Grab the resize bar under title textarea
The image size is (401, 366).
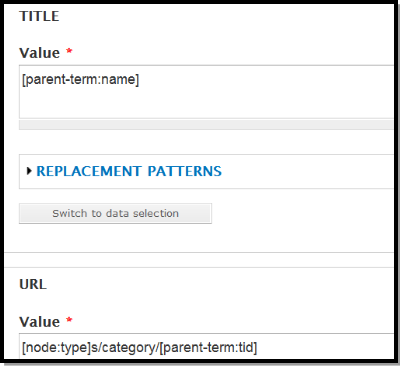[x=207, y=125]
